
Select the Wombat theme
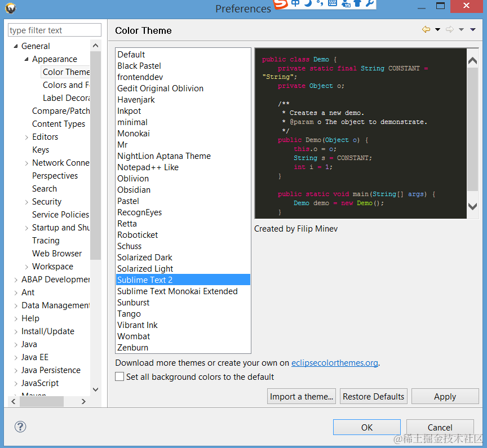point(183,336)
